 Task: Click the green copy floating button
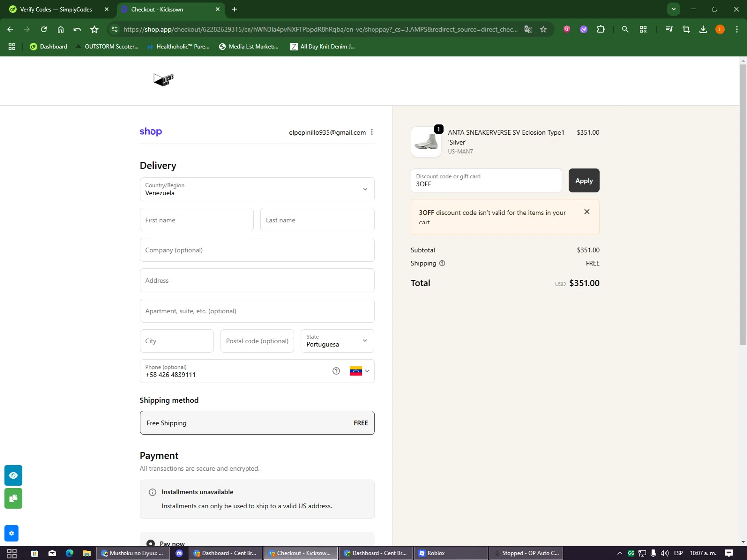pos(13,498)
